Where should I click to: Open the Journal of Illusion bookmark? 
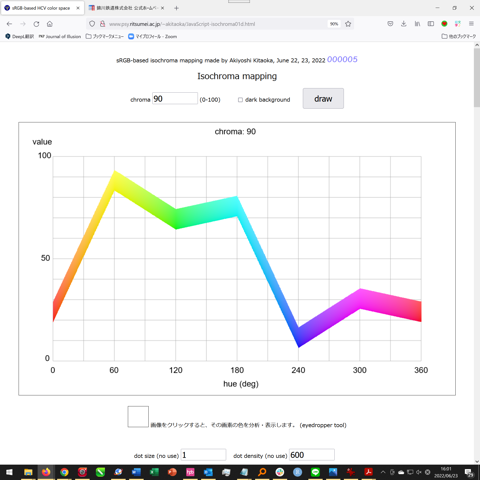pyautogui.click(x=60, y=36)
